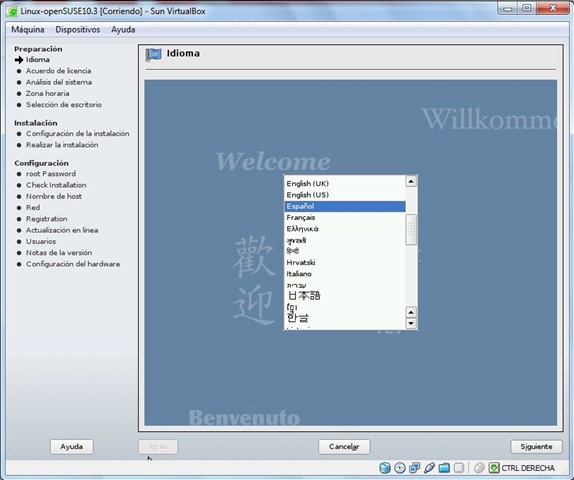Click Usuarios in the sidebar
The height and width of the screenshot is (480, 574).
coord(41,242)
